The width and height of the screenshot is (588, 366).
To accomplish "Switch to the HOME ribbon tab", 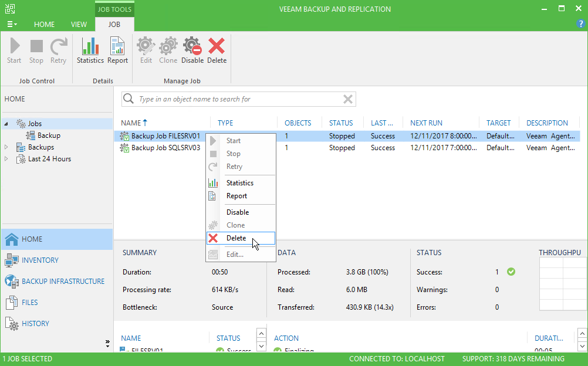I will (x=44, y=25).
